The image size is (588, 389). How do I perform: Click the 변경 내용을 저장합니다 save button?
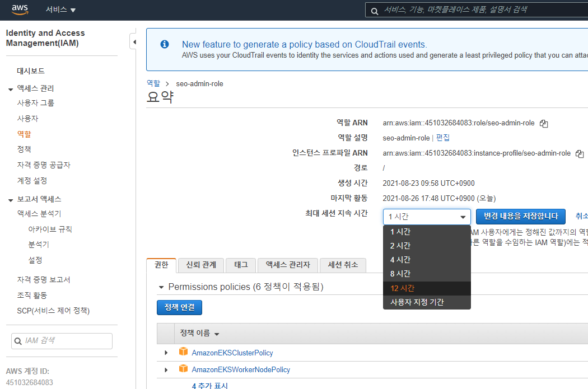[520, 216]
